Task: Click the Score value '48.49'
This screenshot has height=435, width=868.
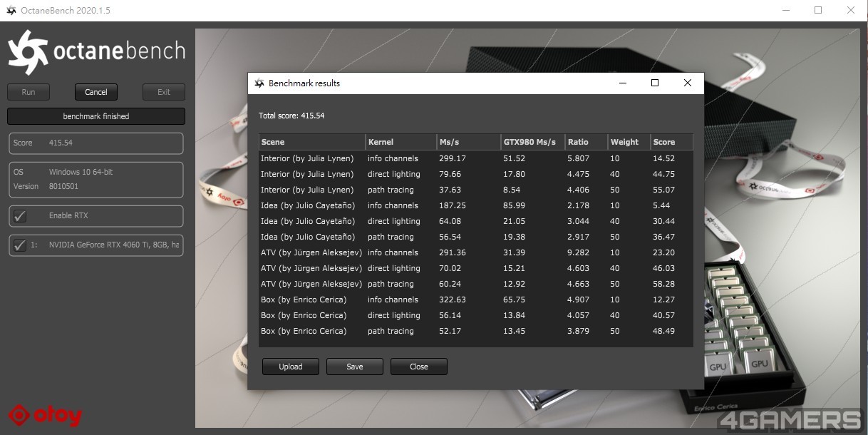Action: click(664, 331)
